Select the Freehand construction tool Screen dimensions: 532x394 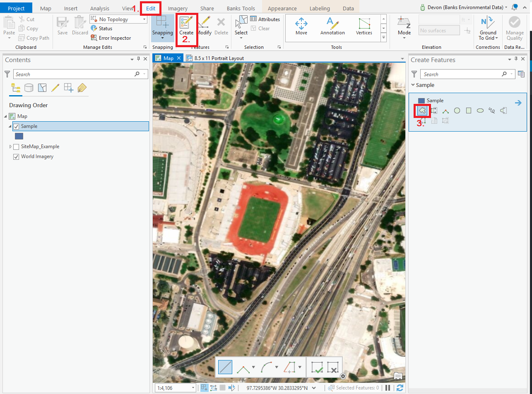pyautogui.click(x=492, y=111)
